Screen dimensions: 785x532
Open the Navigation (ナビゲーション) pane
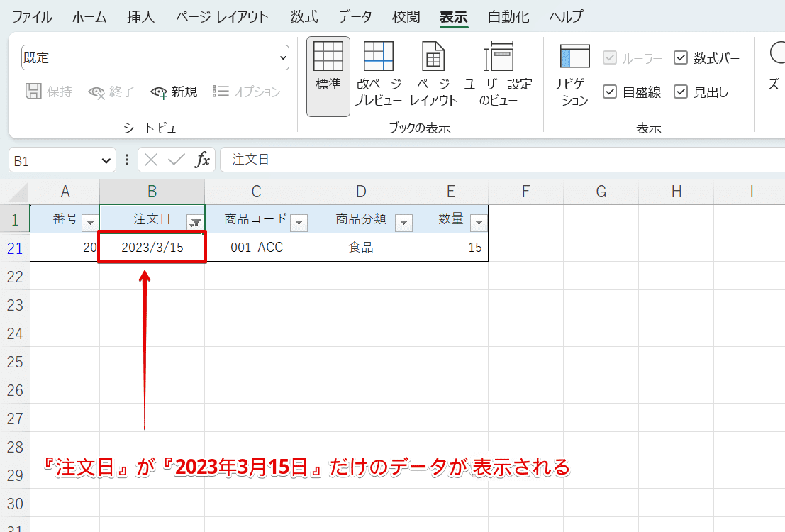pyautogui.click(x=574, y=76)
